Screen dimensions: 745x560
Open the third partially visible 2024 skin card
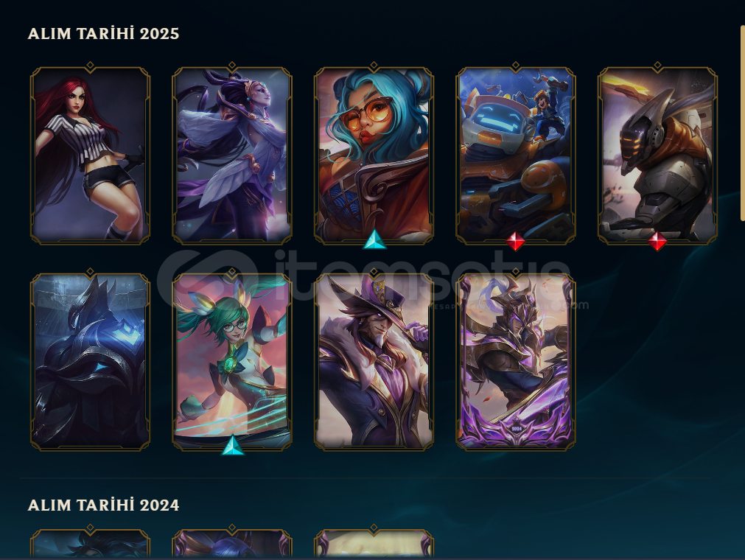point(374,543)
